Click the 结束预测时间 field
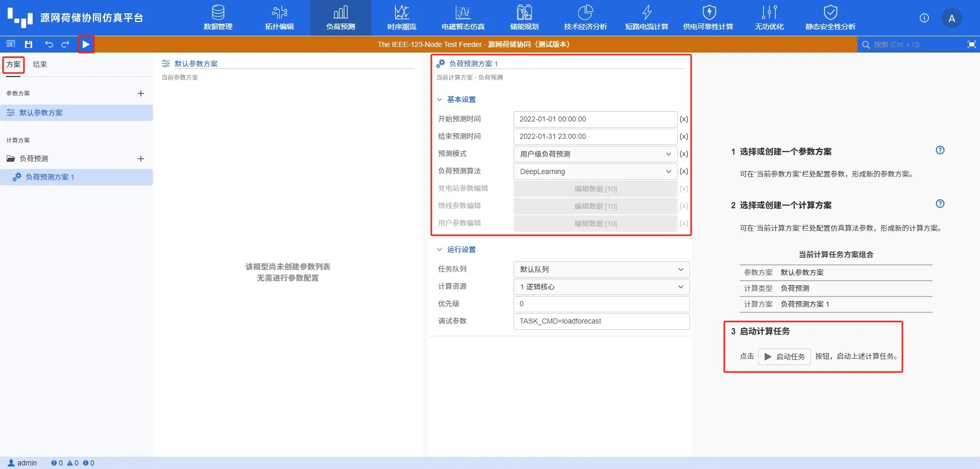 595,136
